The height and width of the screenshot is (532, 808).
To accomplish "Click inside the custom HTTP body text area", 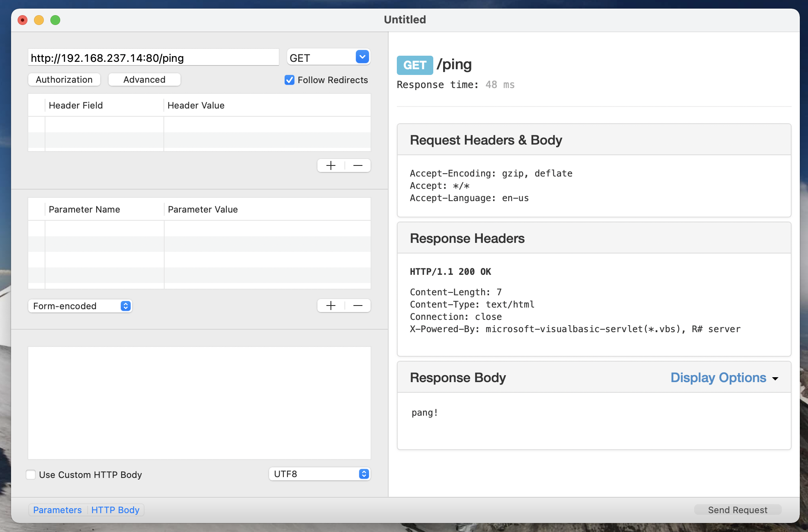I will pyautogui.click(x=199, y=403).
